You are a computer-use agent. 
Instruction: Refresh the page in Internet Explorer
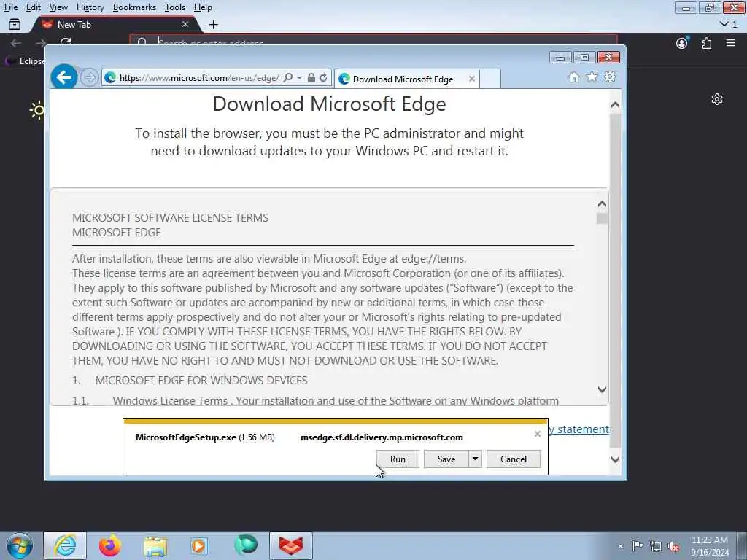tap(323, 77)
